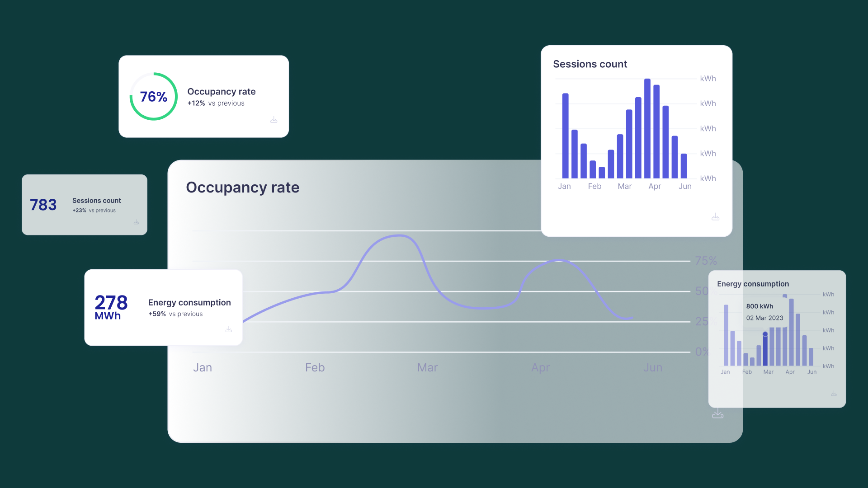Click download icon on 278 MWh energy card
868x488 pixels.
(229, 329)
